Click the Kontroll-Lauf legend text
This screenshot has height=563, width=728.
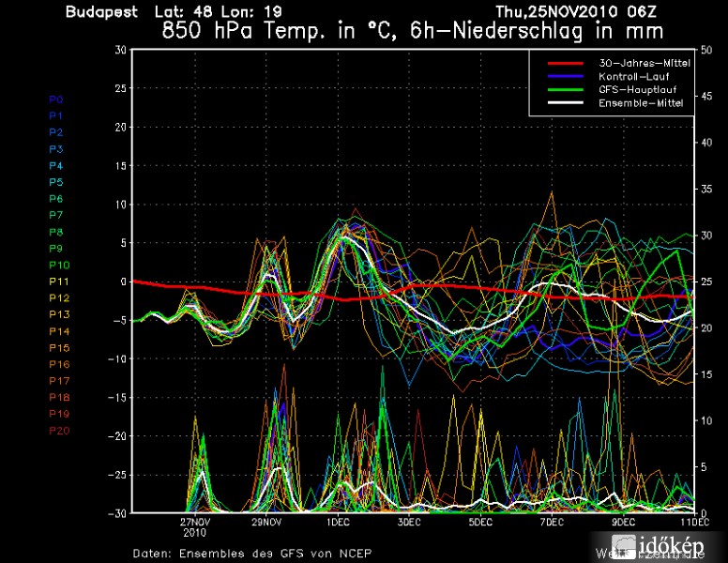634,77
